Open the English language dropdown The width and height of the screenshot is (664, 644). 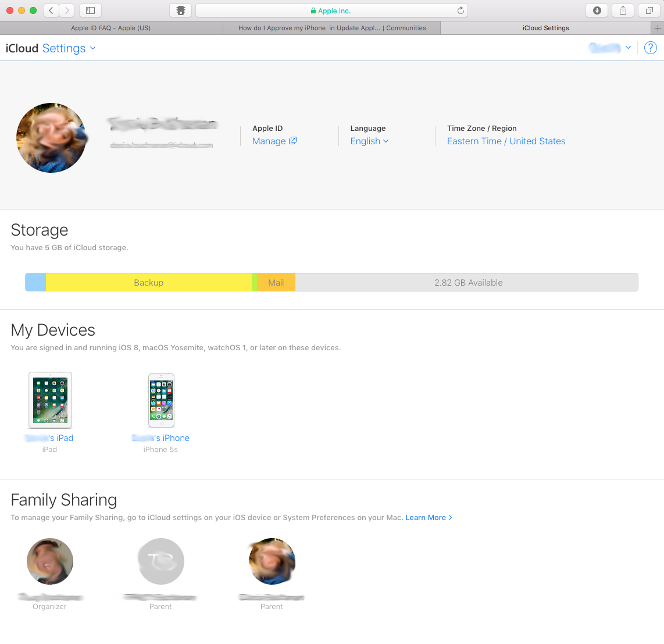point(369,141)
